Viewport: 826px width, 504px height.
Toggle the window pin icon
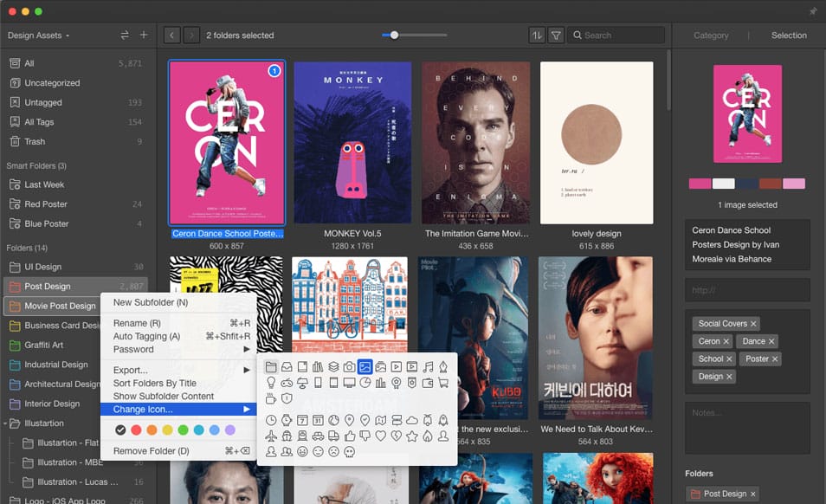coord(812,11)
